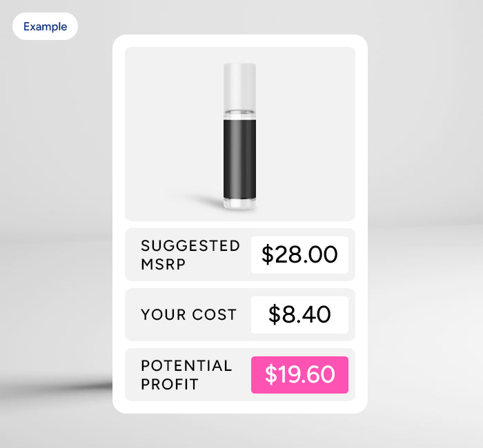The height and width of the screenshot is (448, 483).
Task: Click the pink $19.60 profit box
Action: pos(299,375)
